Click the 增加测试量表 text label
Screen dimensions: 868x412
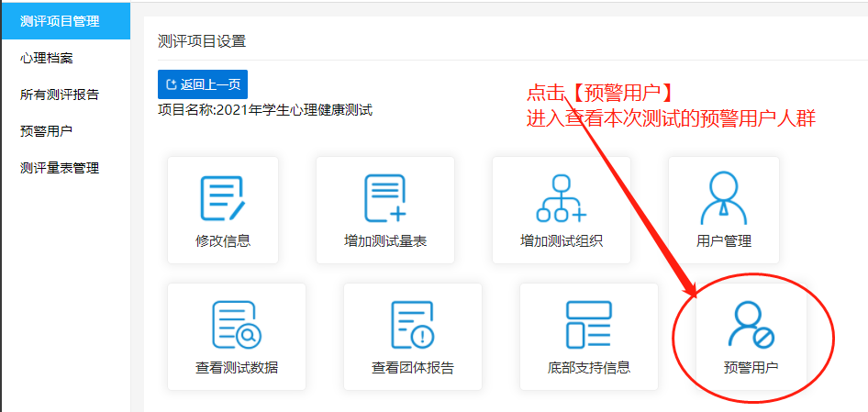pos(385,241)
